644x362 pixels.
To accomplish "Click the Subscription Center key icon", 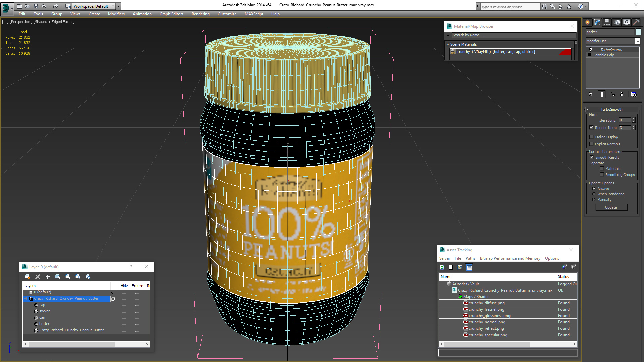I will click(552, 6).
